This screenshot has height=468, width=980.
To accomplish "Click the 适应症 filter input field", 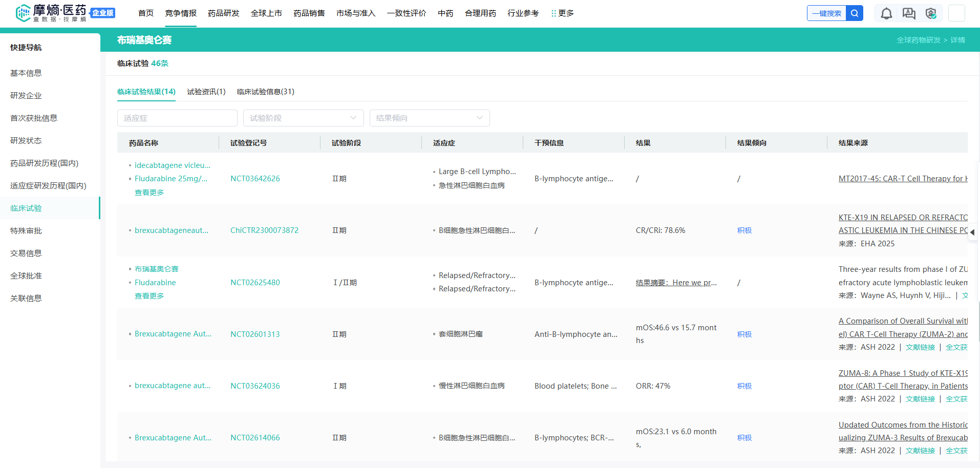I will pyautogui.click(x=177, y=118).
